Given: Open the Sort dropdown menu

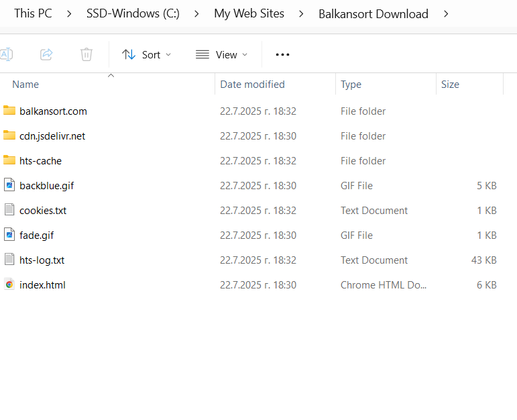Looking at the screenshot, I should 147,54.
